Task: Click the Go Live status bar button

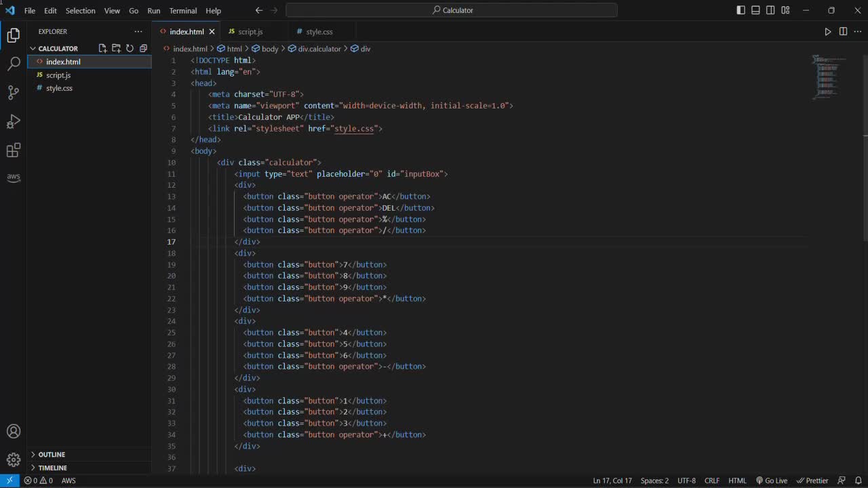Action: pos(772,481)
